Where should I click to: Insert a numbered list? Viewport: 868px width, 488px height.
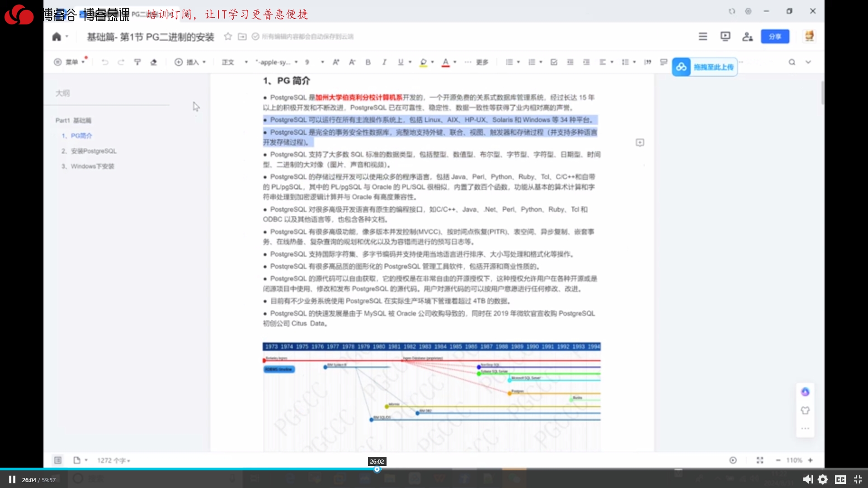(532, 62)
